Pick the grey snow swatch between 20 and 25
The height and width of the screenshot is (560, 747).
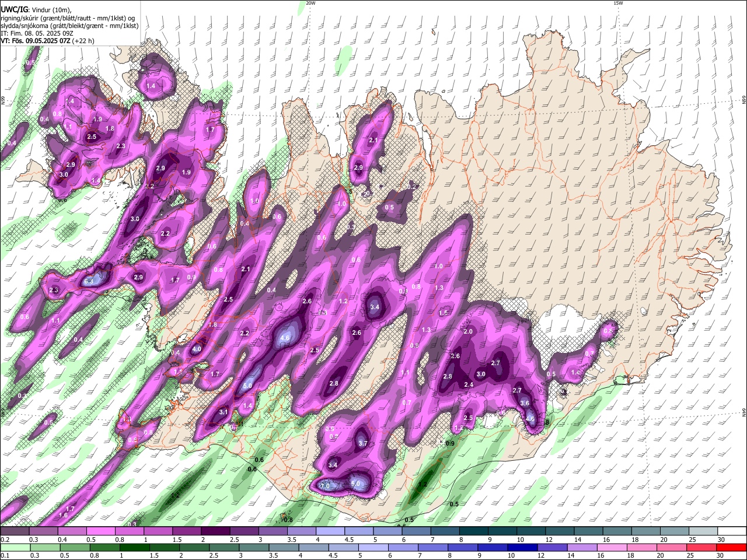tap(674, 531)
